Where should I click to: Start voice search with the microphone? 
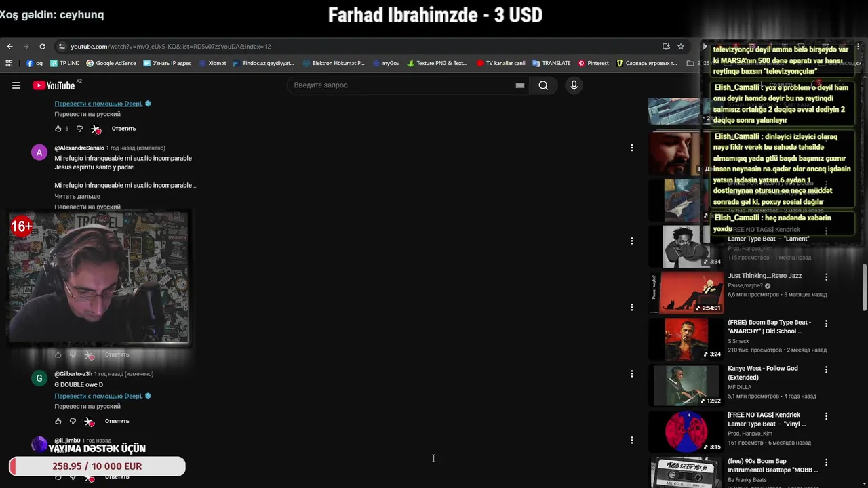574,85
